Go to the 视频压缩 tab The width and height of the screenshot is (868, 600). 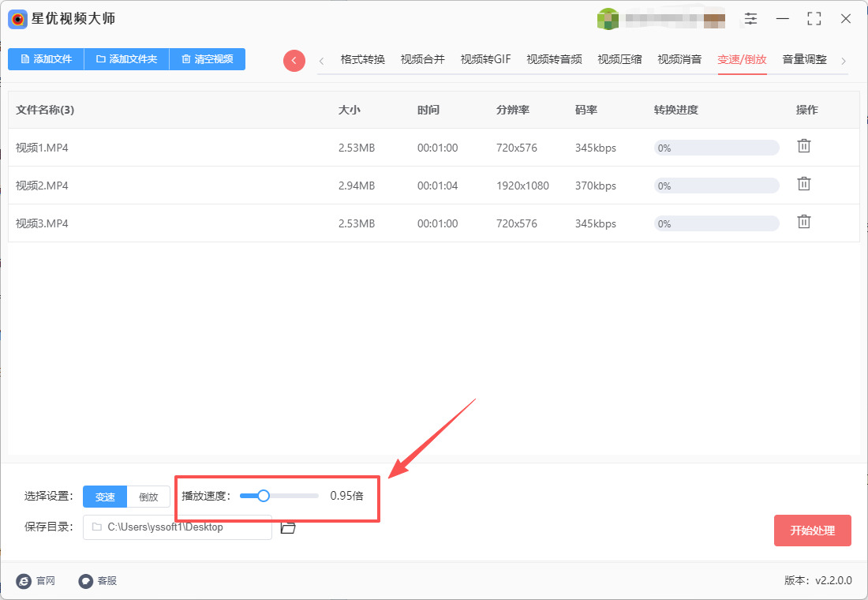coord(619,59)
